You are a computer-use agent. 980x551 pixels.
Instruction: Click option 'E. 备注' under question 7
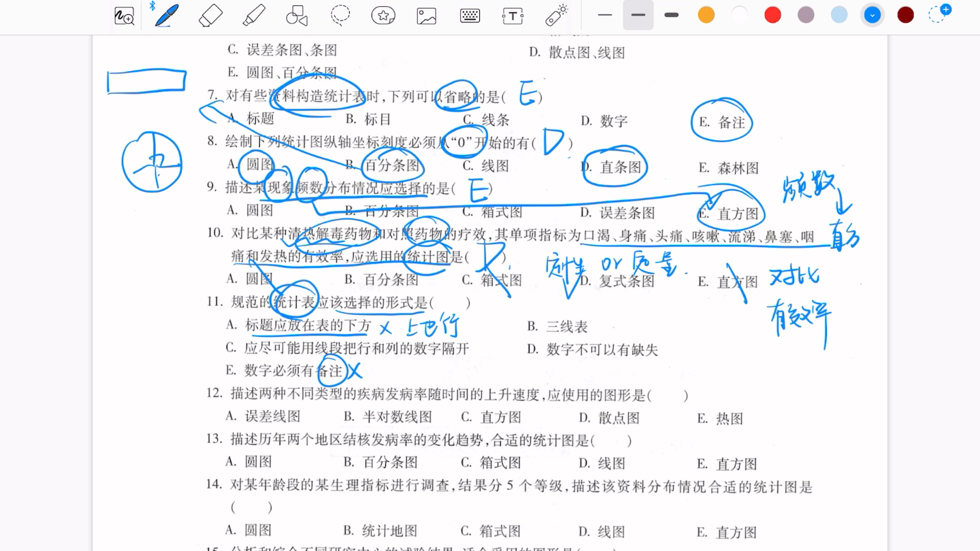[721, 122]
